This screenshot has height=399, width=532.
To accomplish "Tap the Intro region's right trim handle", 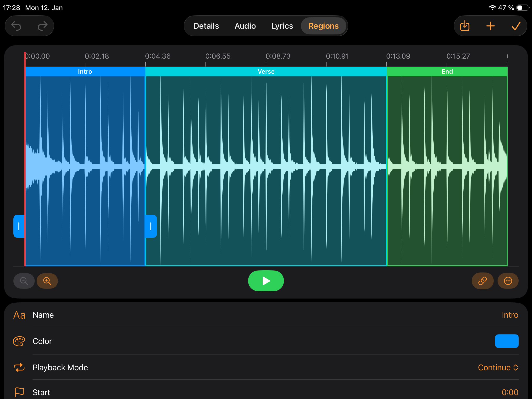I will coord(151,226).
